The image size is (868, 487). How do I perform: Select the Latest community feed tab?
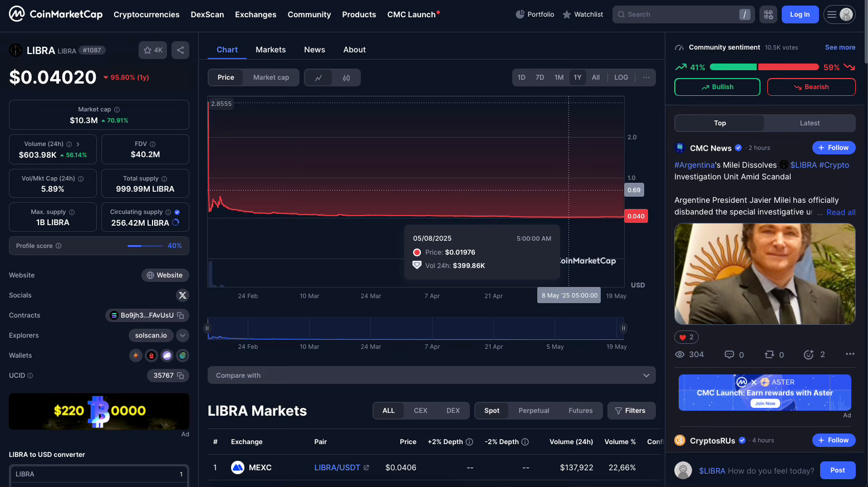pos(810,123)
